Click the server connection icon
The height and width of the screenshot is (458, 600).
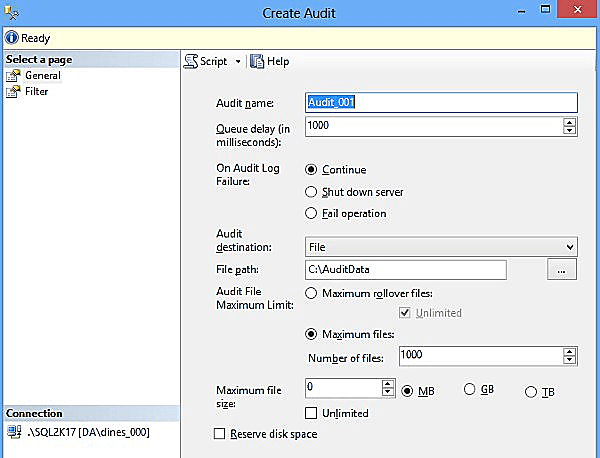pyautogui.click(x=12, y=430)
